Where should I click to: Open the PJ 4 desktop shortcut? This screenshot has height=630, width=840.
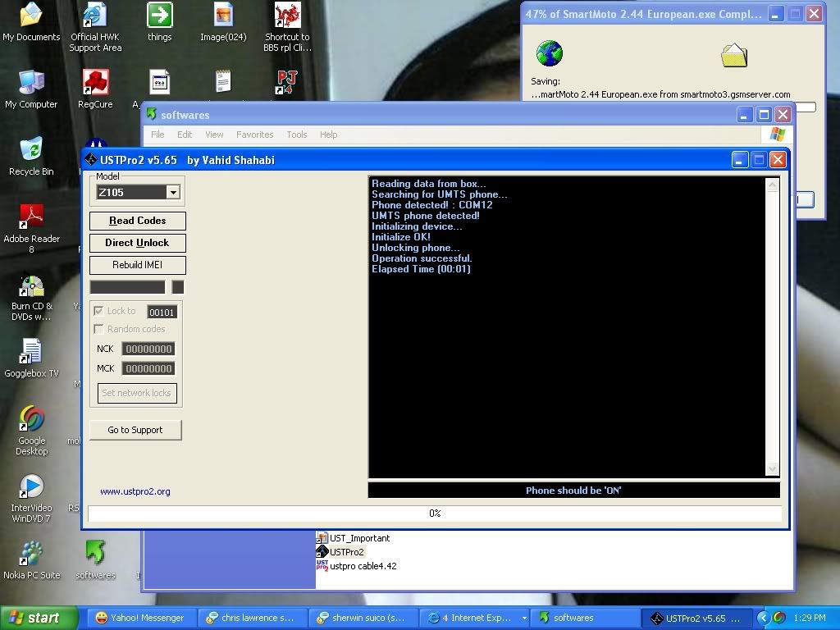pos(287,83)
